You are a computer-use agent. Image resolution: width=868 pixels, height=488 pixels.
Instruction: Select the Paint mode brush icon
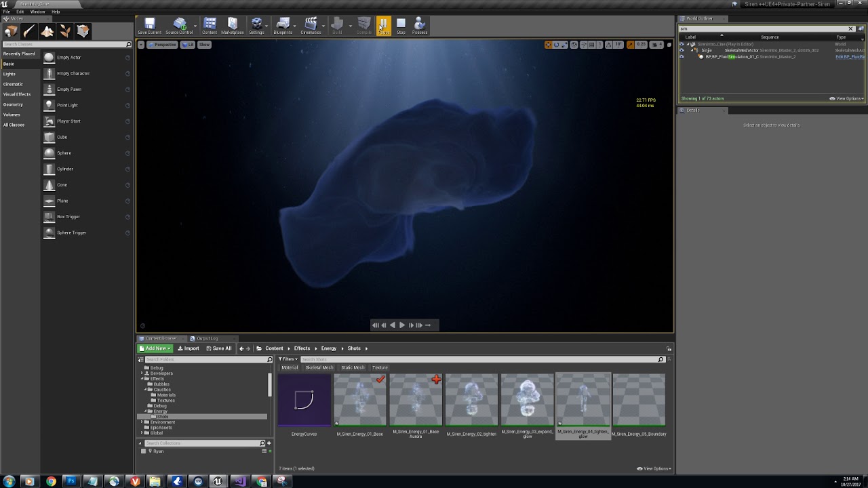[29, 31]
